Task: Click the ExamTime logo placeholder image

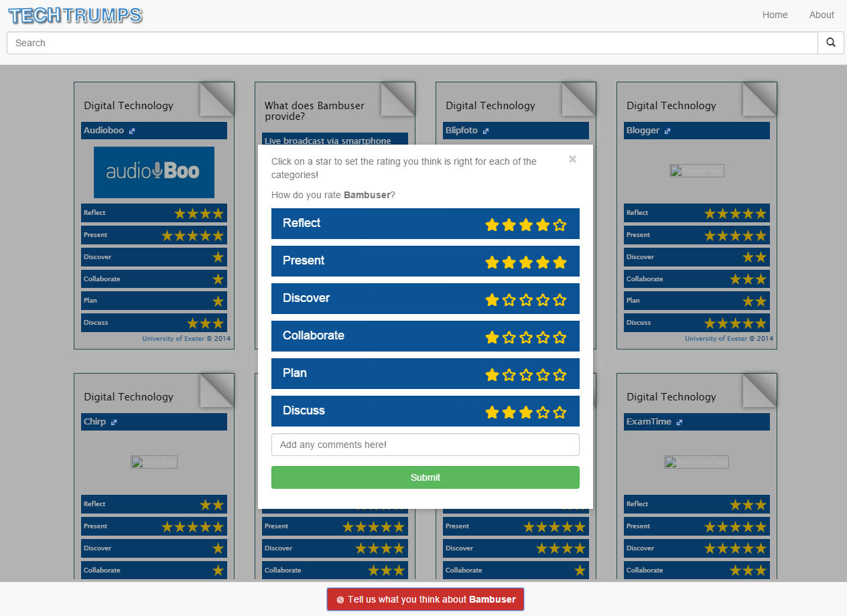Action: (x=697, y=462)
